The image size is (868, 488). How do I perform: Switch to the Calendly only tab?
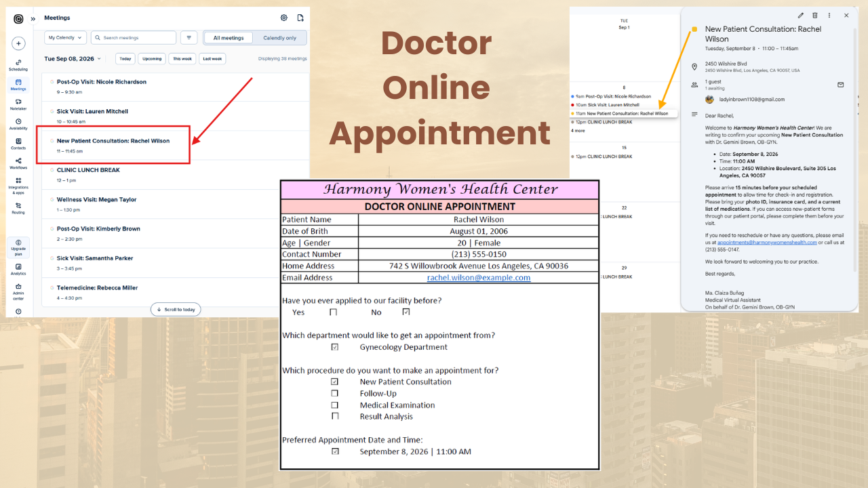pos(279,38)
